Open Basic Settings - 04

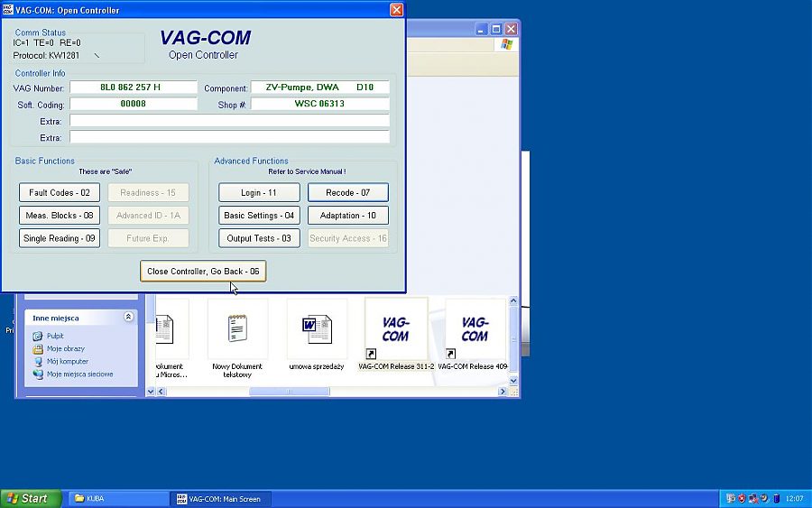point(259,216)
